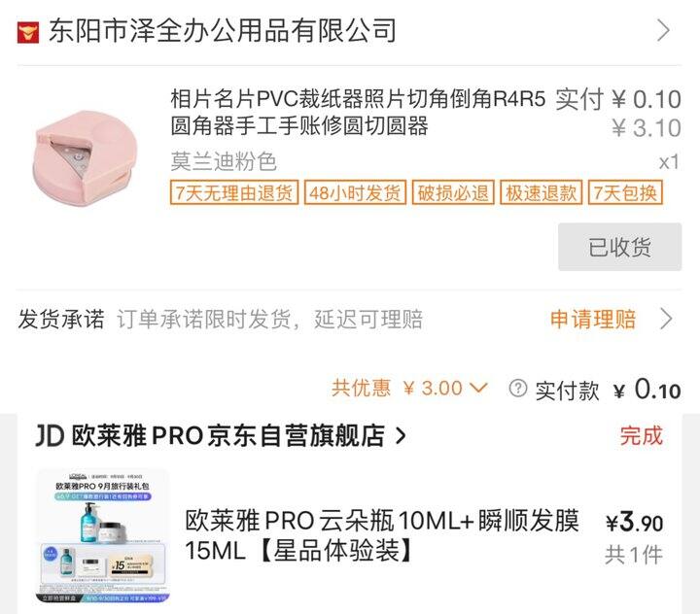700x614 pixels.
Task: Open the 相片名片PVC裁纸器 product title
Action: [x=358, y=112]
